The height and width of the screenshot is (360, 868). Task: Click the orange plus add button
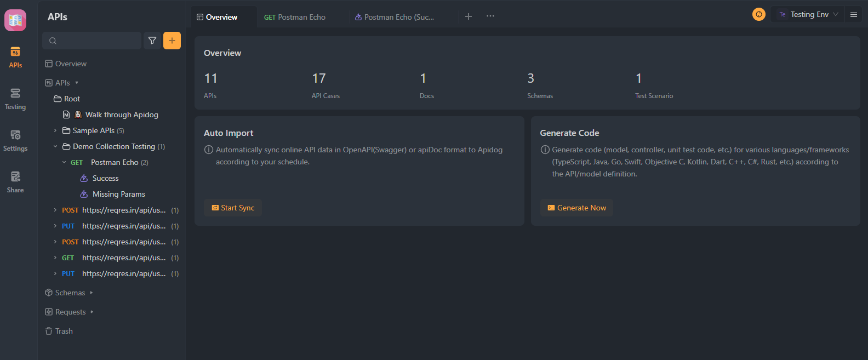point(172,41)
